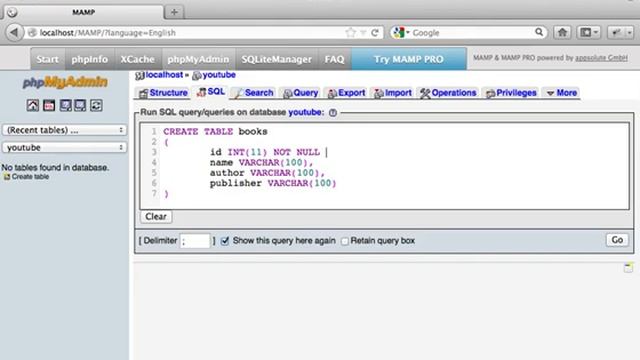This screenshot has height=360, width=640.
Task: Enable the Retain query box checkbox
Action: coord(345,241)
